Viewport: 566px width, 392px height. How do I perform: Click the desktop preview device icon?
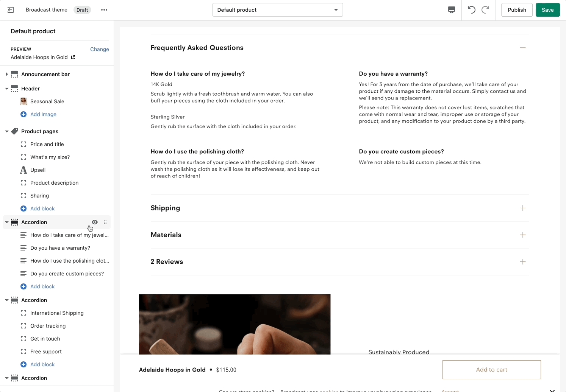(451, 10)
